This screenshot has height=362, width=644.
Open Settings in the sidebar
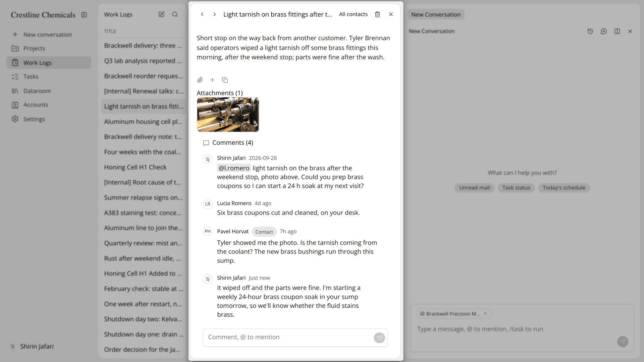(49, 119)
